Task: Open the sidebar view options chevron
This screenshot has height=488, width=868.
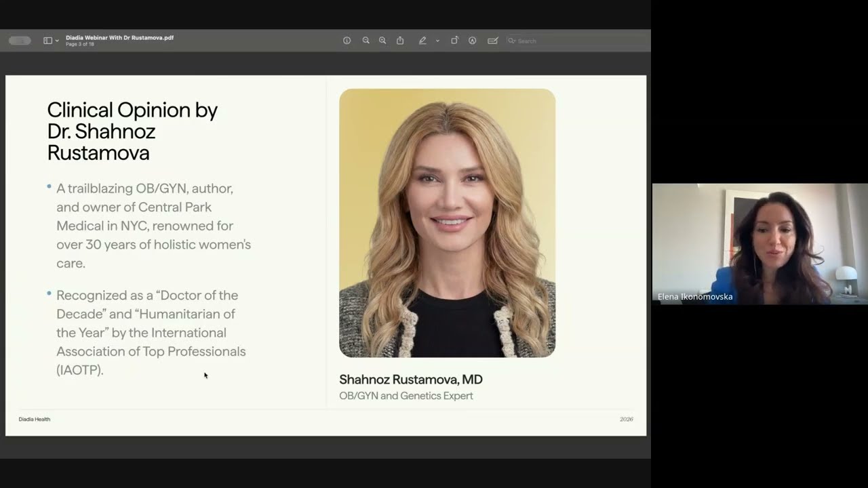Action: [57, 41]
